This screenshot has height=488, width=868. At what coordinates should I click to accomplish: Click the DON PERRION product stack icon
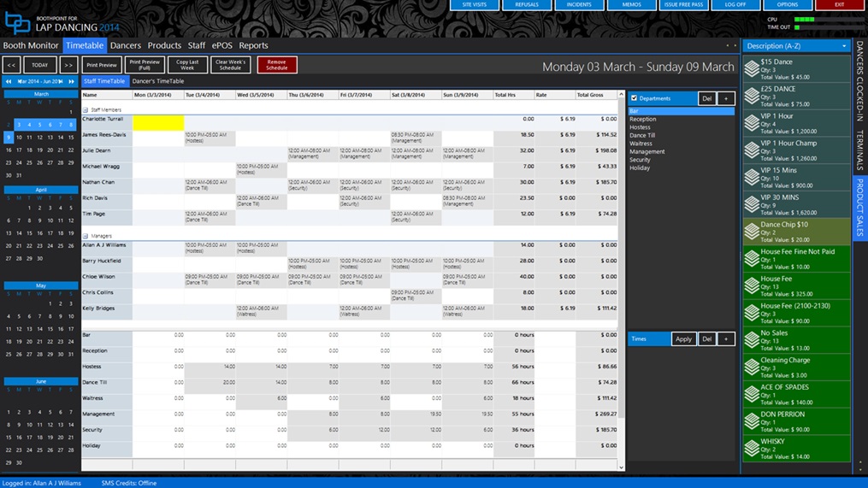751,421
